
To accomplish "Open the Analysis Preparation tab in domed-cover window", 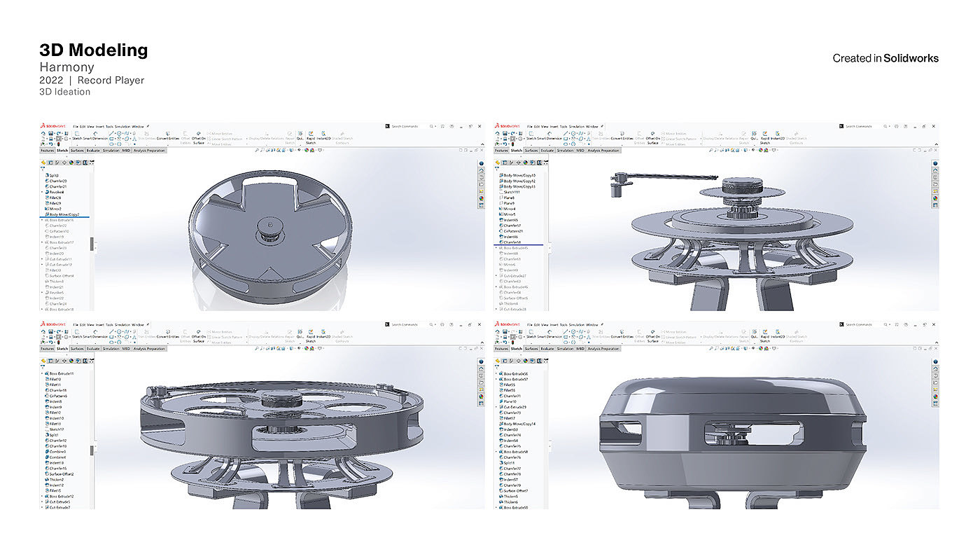I will coord(603,348).
